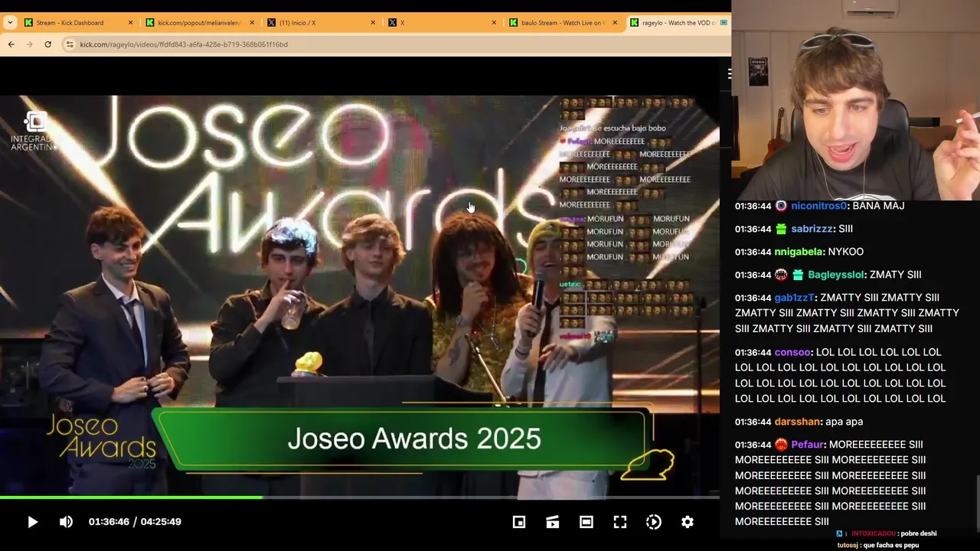
Task: Click username consoo in chat
Action: pyautogui.click(x=792, y=352)
